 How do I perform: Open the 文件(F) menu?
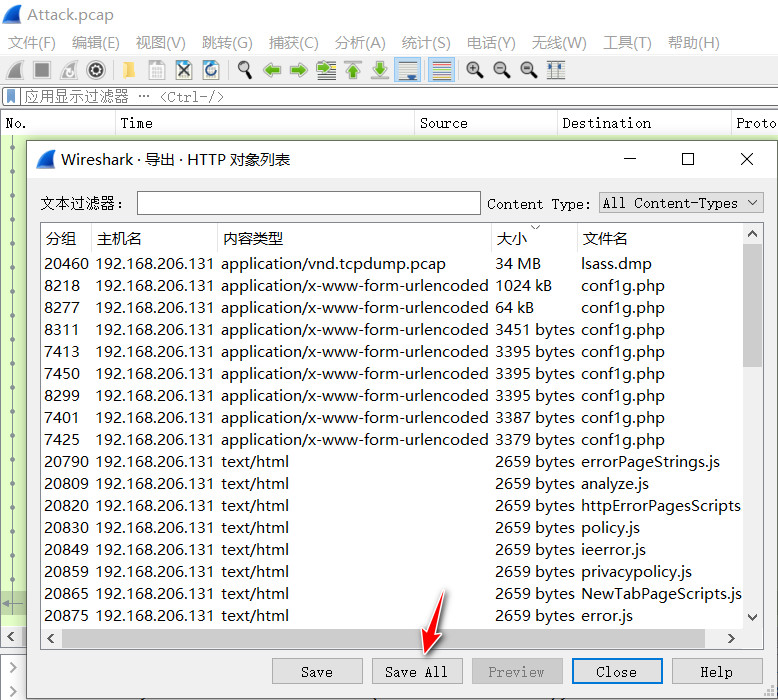point(32,43)
